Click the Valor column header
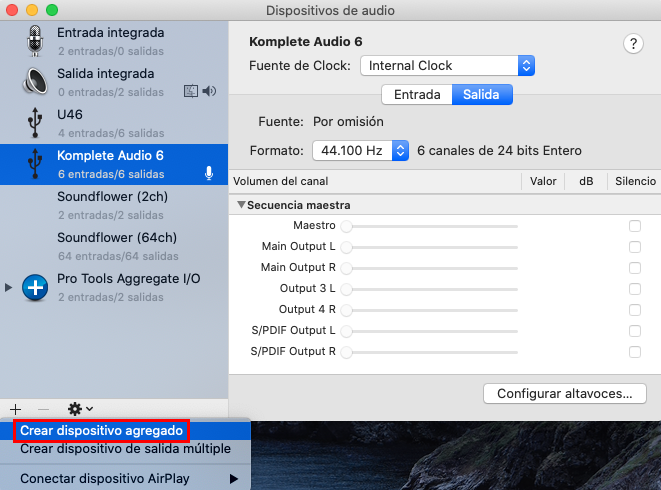The height and width of the screenshot is (490, 661). 543,181
